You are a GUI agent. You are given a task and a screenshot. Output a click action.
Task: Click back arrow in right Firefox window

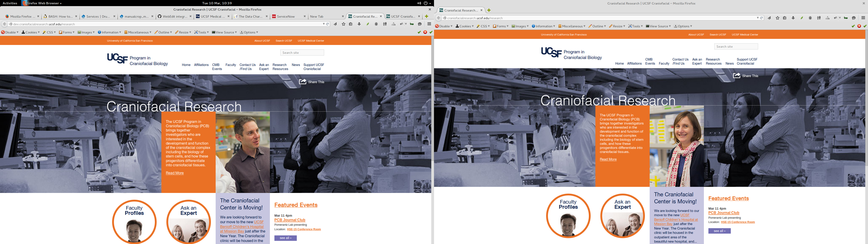coord(438,18)
